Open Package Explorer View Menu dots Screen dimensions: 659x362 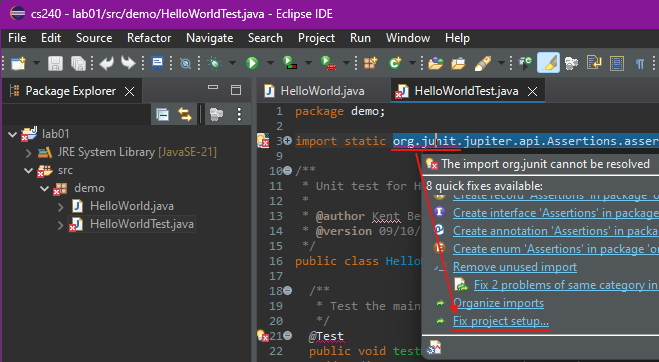(239, 114)
